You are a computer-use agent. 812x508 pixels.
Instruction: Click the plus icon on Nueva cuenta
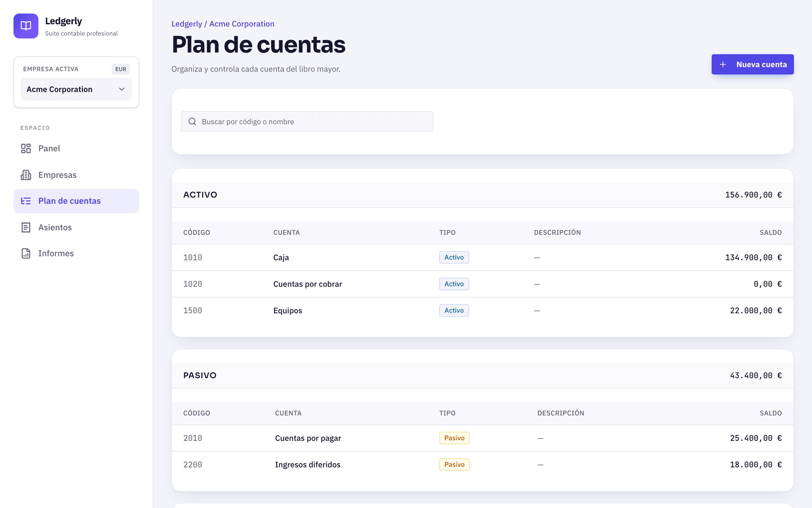723,64
